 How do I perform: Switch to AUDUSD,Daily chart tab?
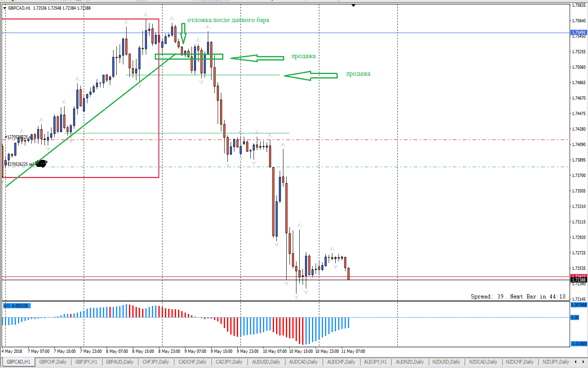(x=266, y=362)
